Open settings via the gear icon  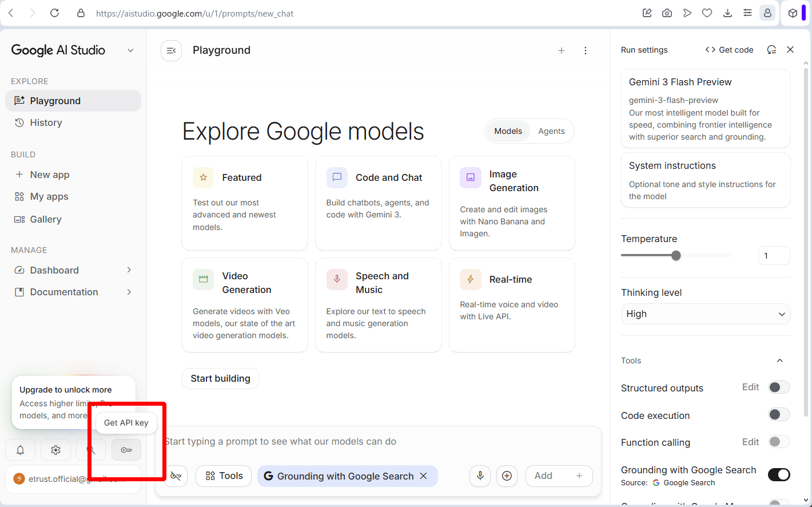[55, 450]
